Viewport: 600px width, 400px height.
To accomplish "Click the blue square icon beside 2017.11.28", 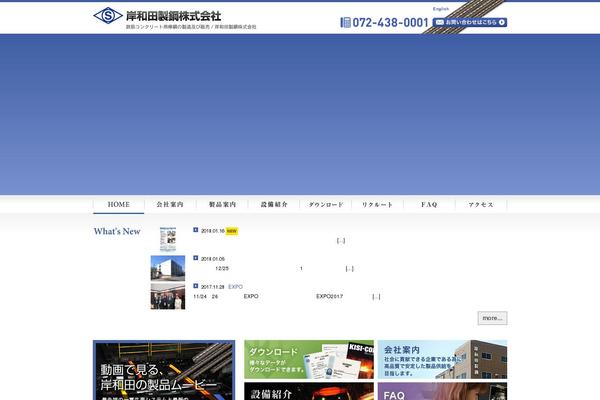I will (196, 286).
